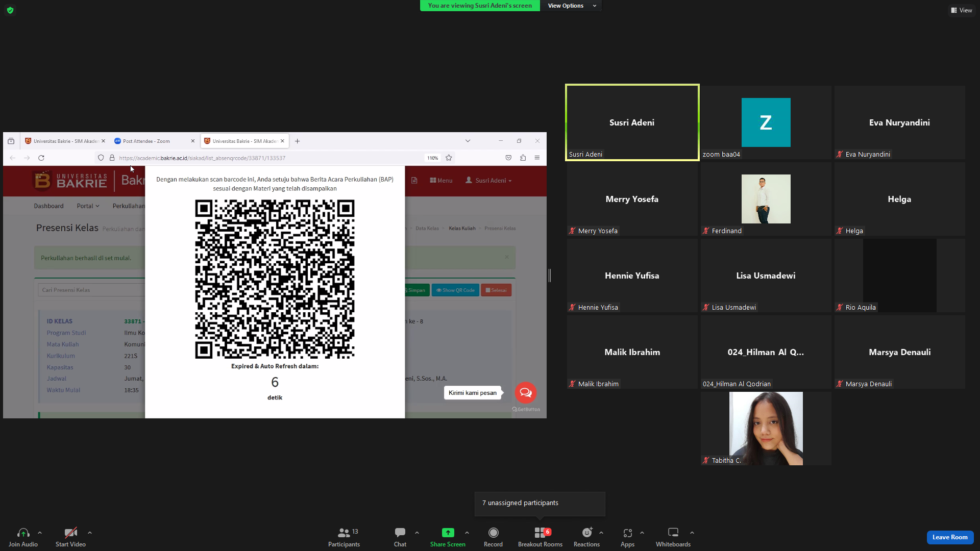Reload the page in shared browser
Image resolution: width=980 pixels, height=551 pixels.
[x=41, y=158]
